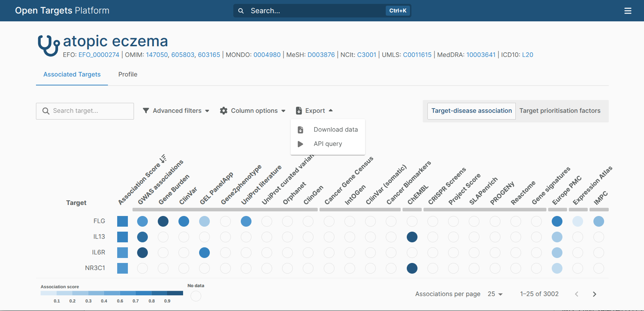This screenshot has width=644, height=311.
Task: Select Download data from Export menu
Action: 336,130
